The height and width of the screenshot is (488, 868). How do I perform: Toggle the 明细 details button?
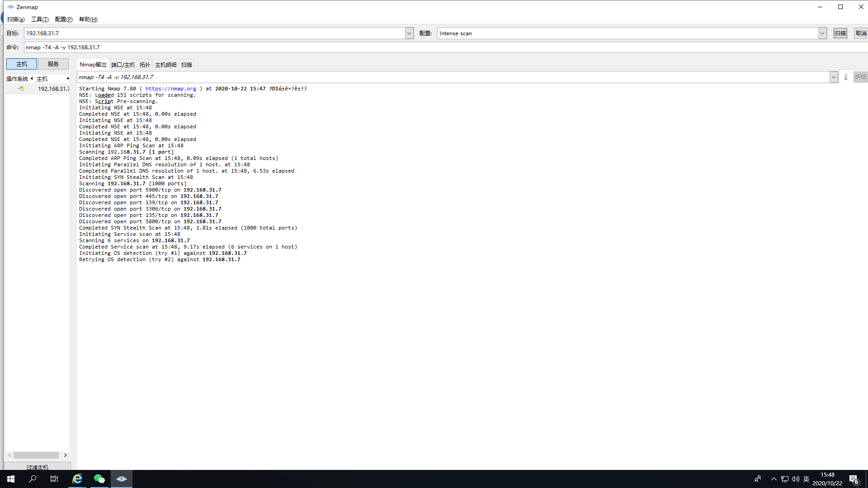click(x=860, y=77)
